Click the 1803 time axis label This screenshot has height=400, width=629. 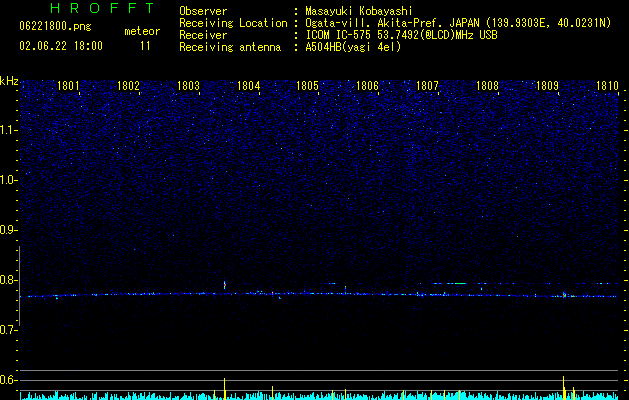(188, 86)
